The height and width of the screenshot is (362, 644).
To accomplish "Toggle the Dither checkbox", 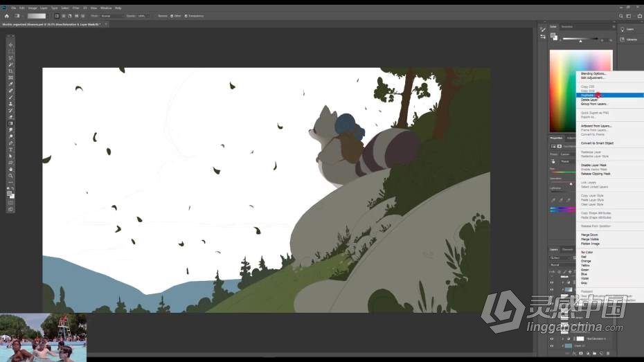I will pos(172,16).
